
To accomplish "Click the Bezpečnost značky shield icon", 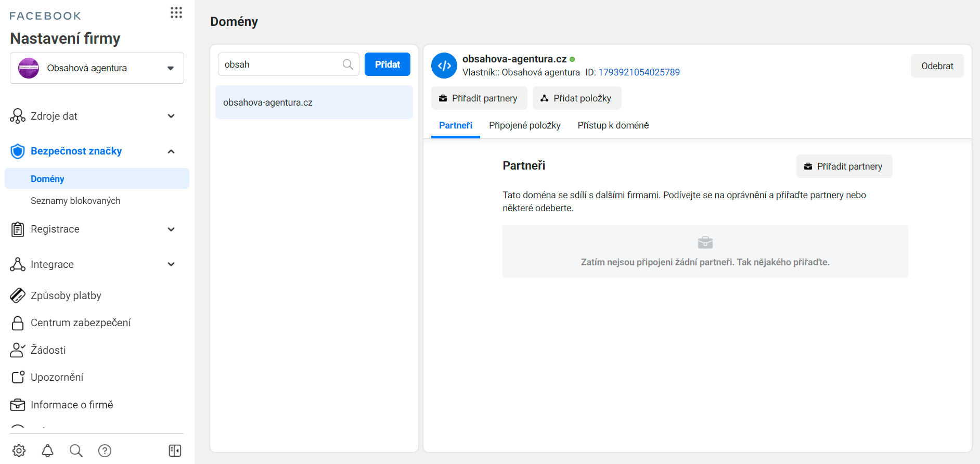I will tap(18, 151).
